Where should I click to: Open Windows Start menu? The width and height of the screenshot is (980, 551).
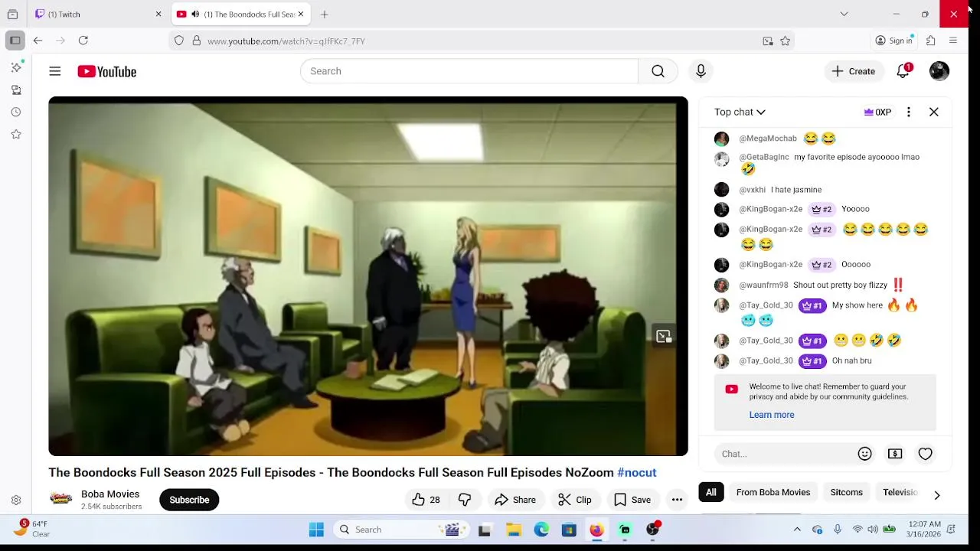316,530
